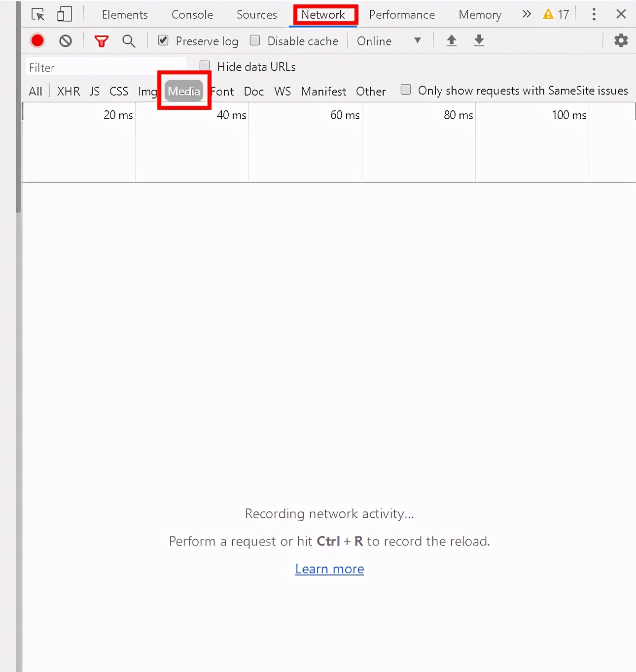The height and width of the screenshot is (672, 636).
Task: Switch to the Sources tab
Action: click(x=257, y=15)
